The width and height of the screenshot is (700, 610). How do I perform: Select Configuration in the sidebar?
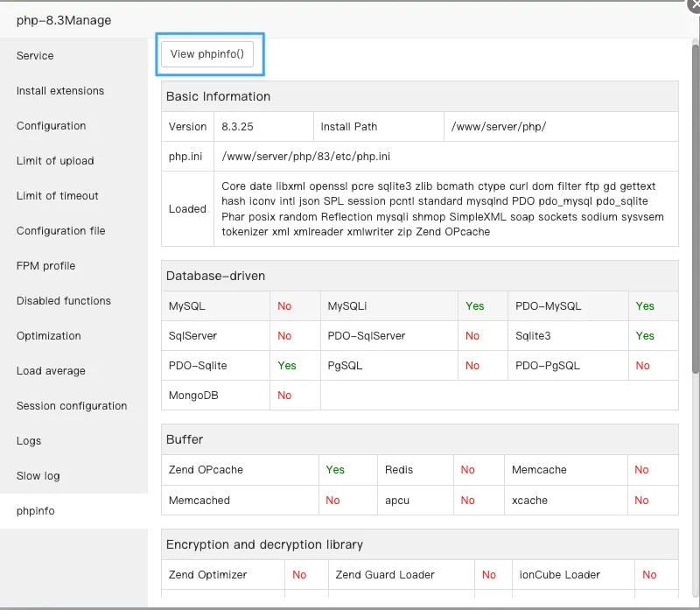(52, 126)
